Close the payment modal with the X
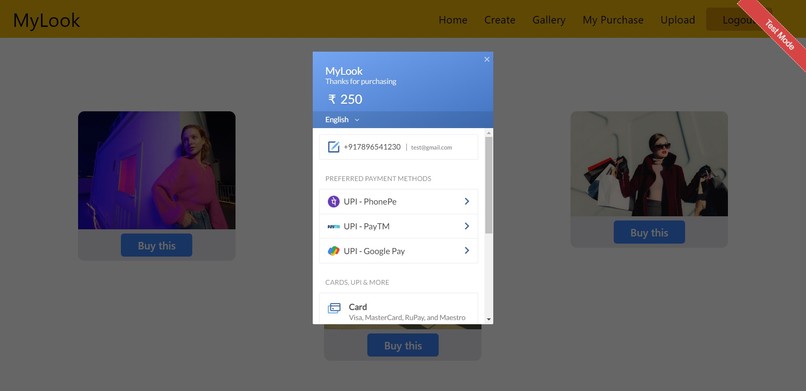The height and width of the screenshot is (391, 806). [x=487, y=59]
